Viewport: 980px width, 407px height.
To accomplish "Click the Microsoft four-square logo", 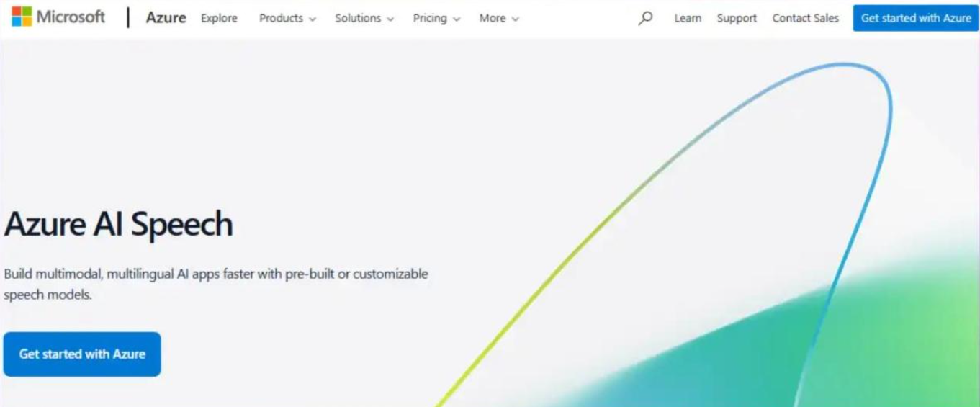I will tap(22, 16).
